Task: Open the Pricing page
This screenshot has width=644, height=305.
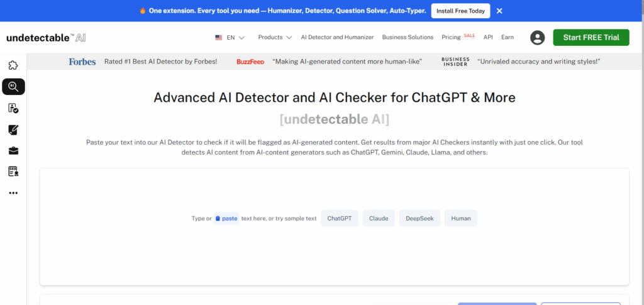Action: (451, 37)
